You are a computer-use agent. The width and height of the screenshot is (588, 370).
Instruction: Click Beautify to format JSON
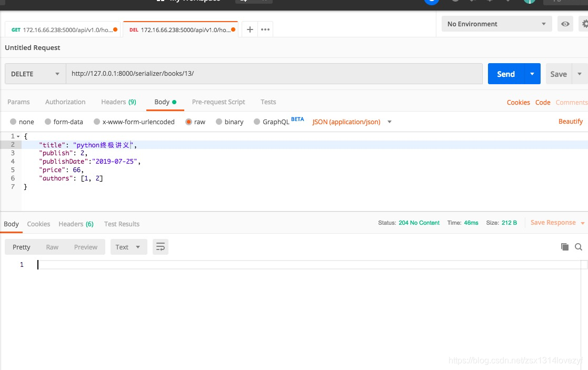coord(571,122)
